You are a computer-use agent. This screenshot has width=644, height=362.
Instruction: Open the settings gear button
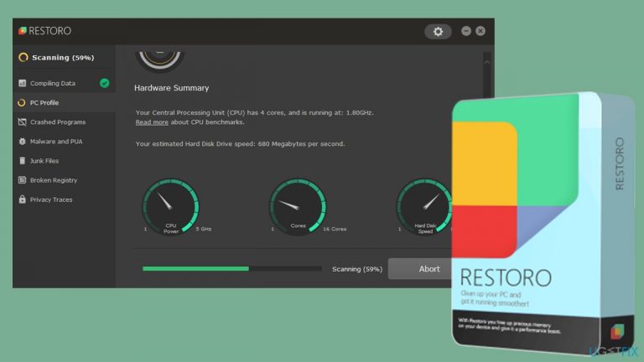click(438, 32)
